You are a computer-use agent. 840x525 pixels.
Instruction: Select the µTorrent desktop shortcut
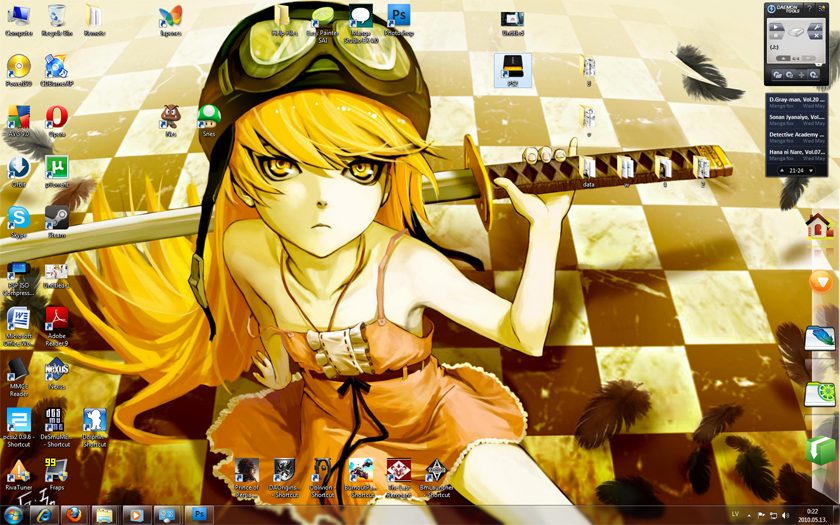56,171
